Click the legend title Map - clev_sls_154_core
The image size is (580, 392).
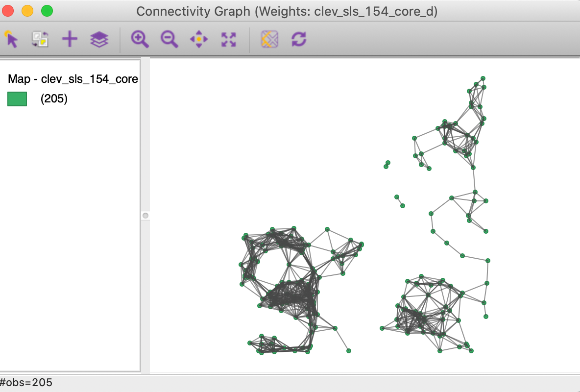[73, 79]
